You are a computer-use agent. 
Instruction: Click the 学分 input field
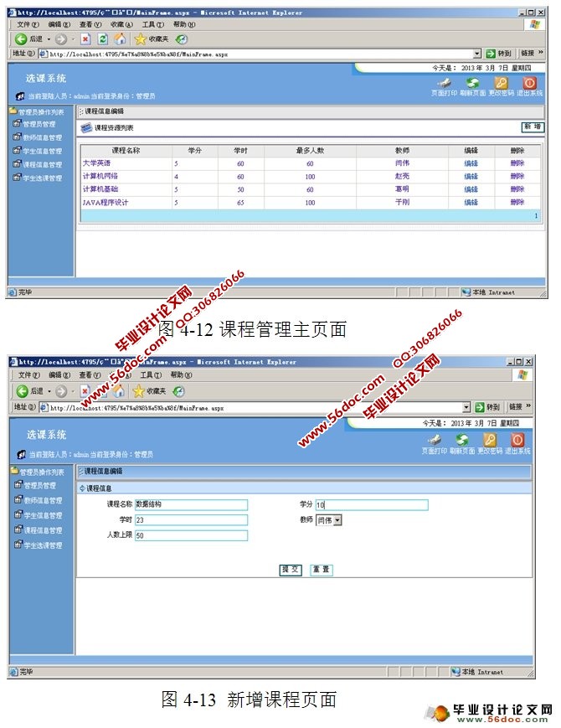coord(372,504)
